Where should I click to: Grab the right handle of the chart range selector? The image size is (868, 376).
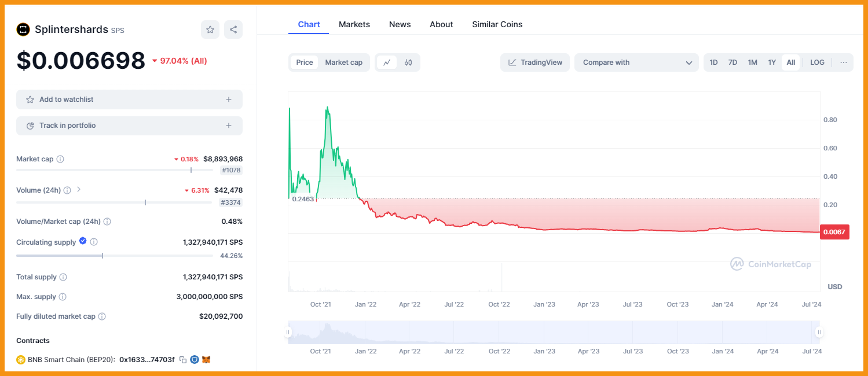click(x=819, y=333)
